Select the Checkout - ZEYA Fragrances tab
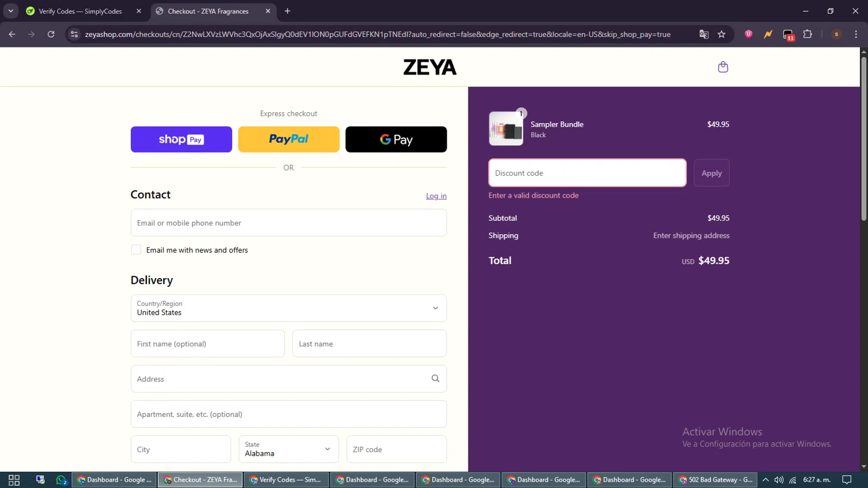This screenshot has width=868, height=488. (208, 11)
